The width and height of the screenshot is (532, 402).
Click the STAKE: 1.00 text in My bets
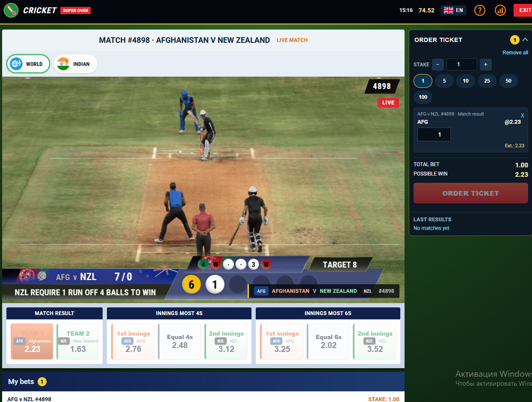[384, 399]
